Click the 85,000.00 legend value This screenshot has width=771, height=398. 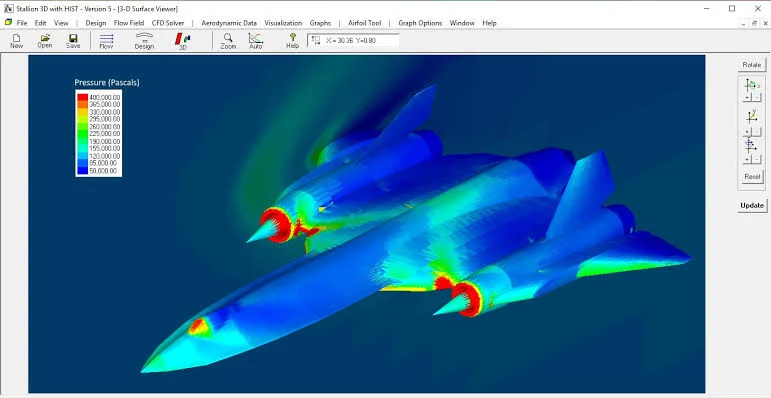tap(103, 163)
